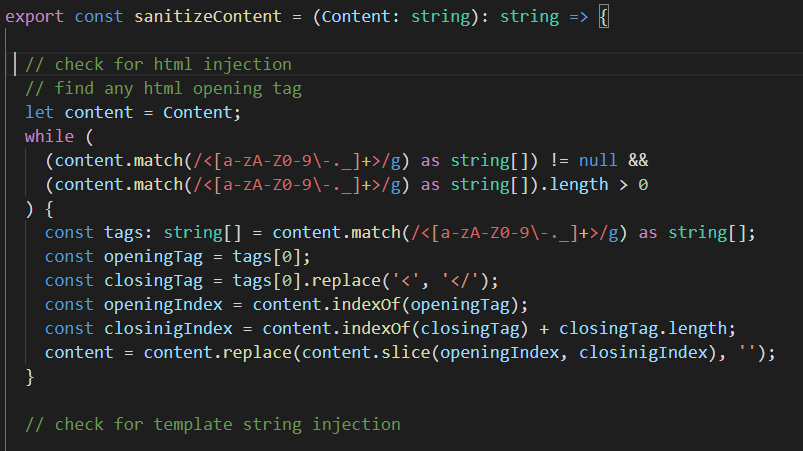Click the closing brace of the while loop
This screenshot has height=451, width=803.
coord(30,377)
